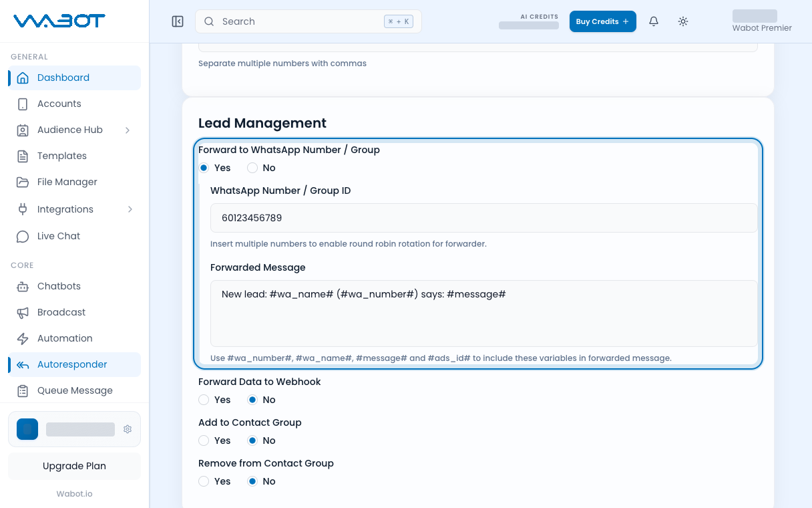Click the Dashboard home icon
Viewport: 812px width, 508px height.
point(23,78)
